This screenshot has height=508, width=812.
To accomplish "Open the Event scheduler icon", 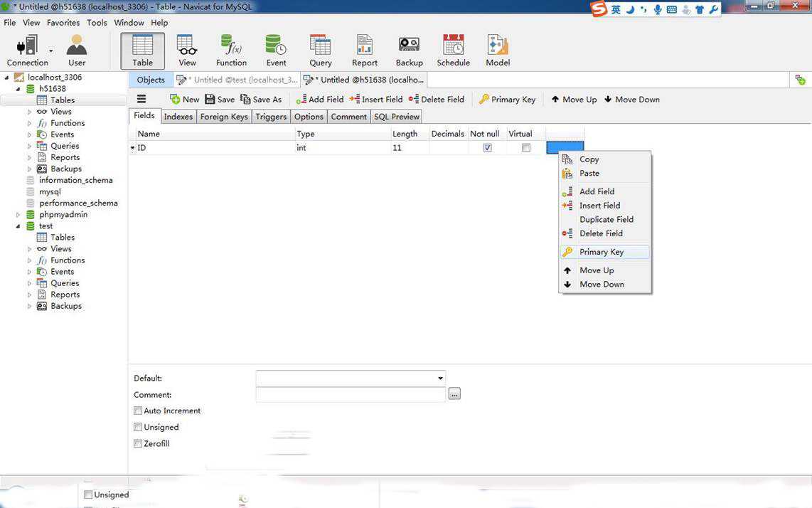I will [x=275, y=51].
